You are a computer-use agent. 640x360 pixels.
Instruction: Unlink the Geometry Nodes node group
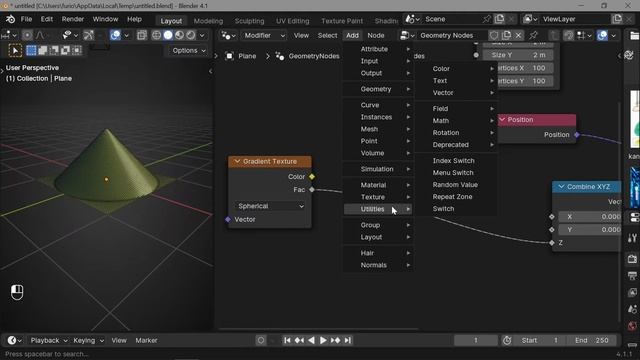pyautogui.click(x=518, y=36)
